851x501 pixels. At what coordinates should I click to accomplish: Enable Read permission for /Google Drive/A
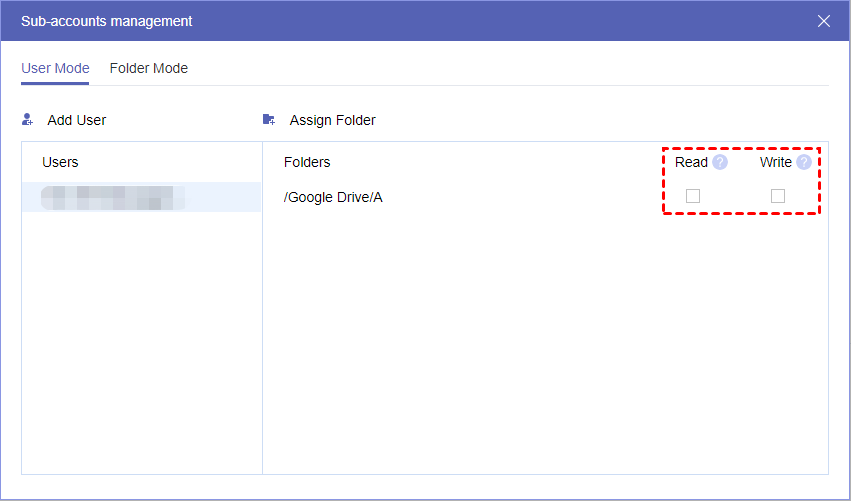click(x=693, y=196)
